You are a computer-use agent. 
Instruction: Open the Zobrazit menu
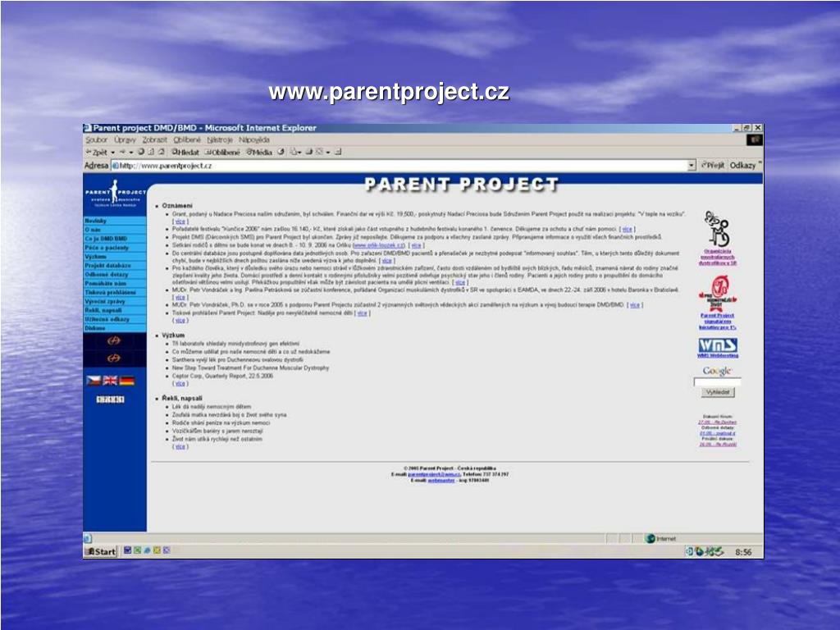tap(154, 139)
